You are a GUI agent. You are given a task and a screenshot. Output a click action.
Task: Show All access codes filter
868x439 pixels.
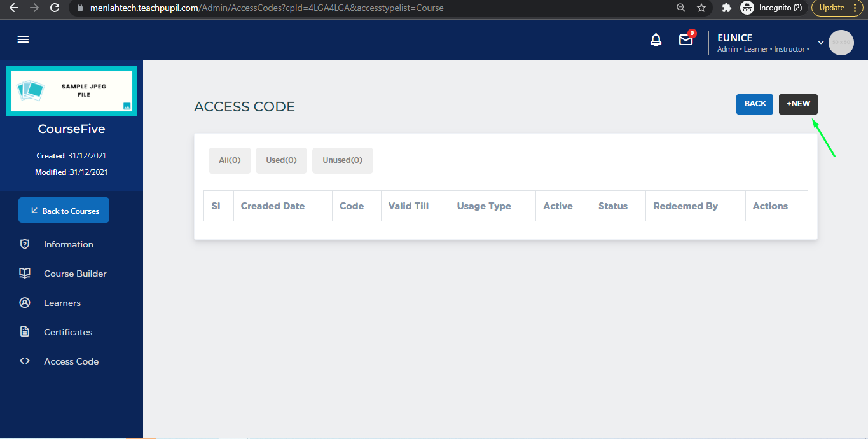(230, 160)
